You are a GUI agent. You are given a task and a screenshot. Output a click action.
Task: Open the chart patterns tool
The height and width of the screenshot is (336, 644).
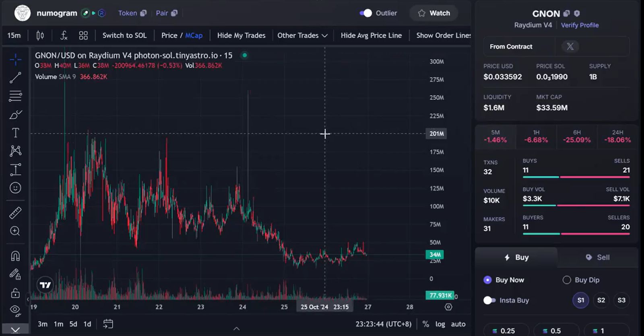[15, 151]
